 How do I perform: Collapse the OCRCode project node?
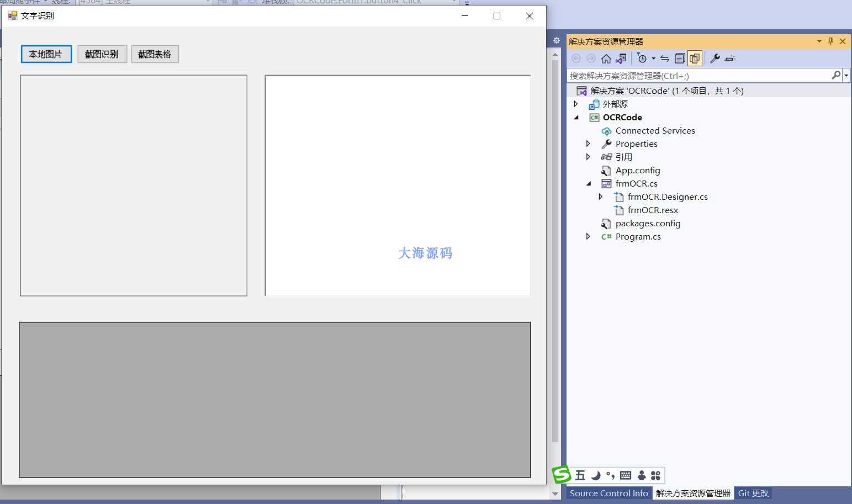click(576, 117)
